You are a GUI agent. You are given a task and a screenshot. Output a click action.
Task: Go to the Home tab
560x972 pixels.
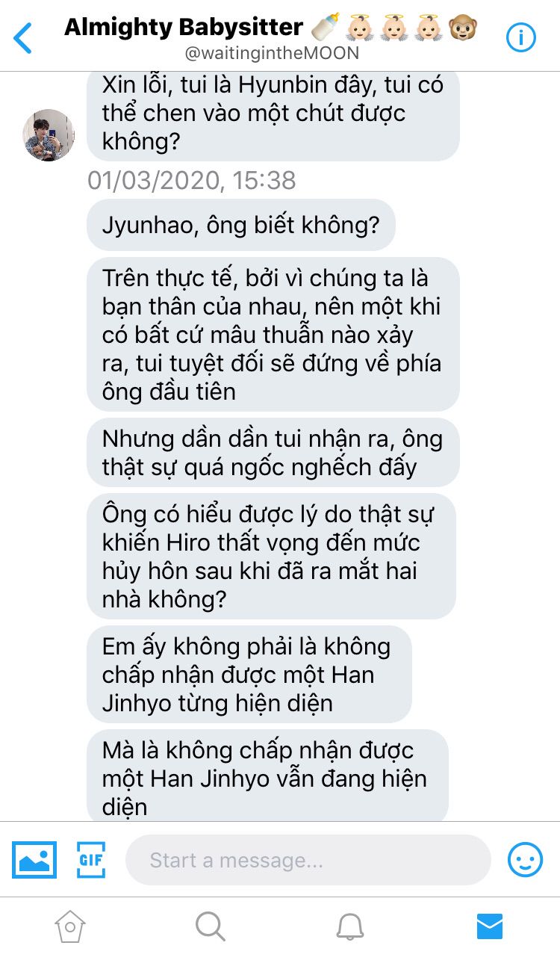[x=69, y=926]
